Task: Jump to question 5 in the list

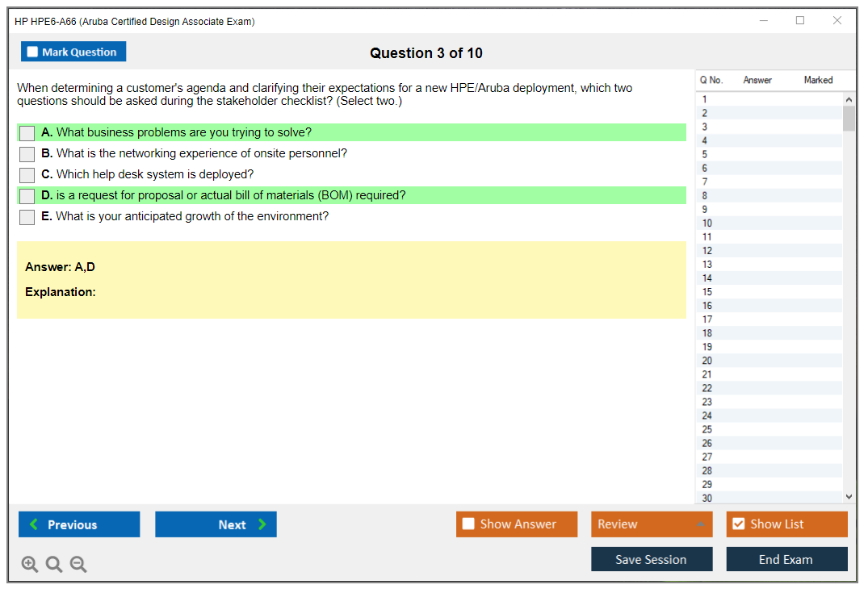Action: pyautogui.click(x=705, y=154)
